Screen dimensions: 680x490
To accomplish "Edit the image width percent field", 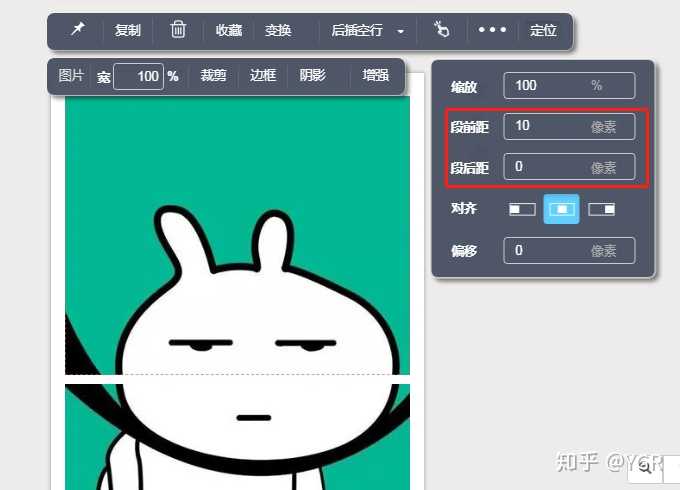I will [138, 76].
